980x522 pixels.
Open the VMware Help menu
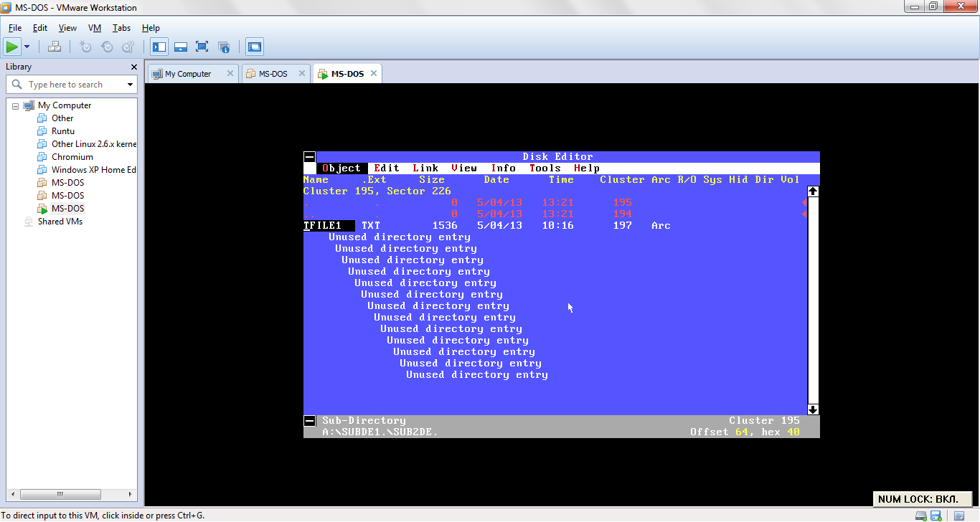click(151, 28)
